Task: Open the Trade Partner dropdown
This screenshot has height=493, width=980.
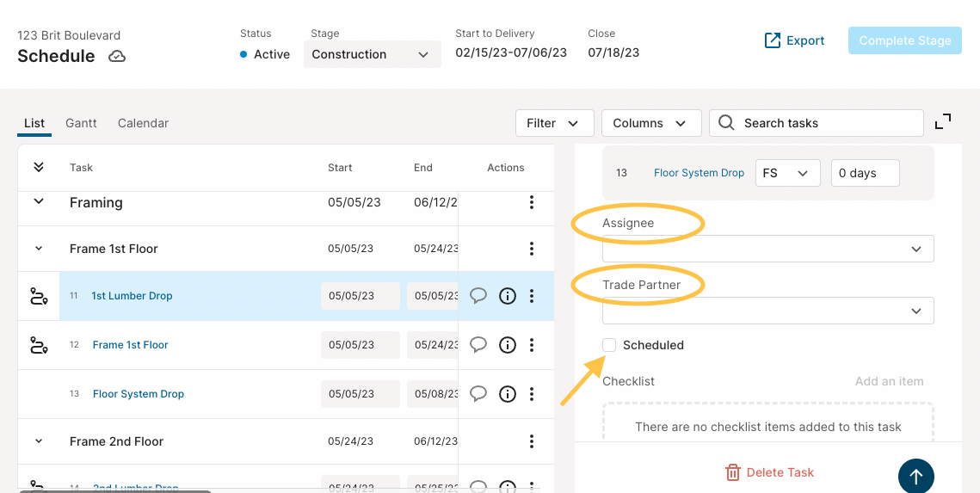Action: click(x=768, y=311)
